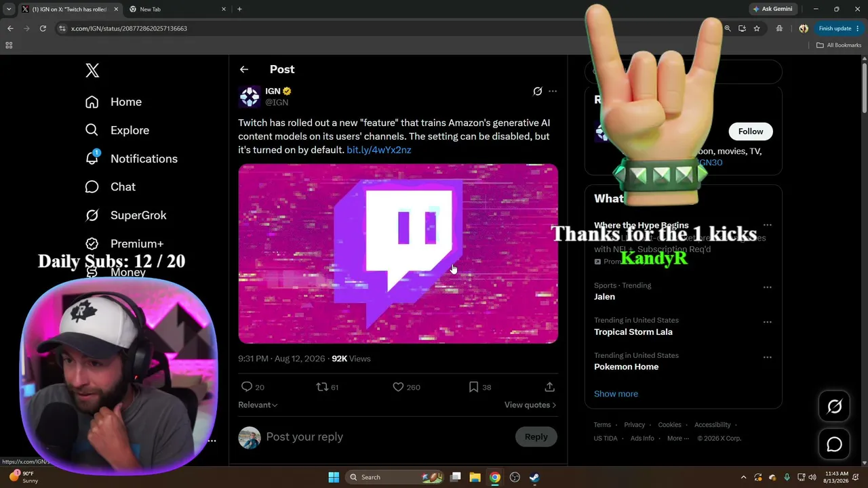
Task: Click the @IGN handle under the name
Action: click(x=277, y=102)
